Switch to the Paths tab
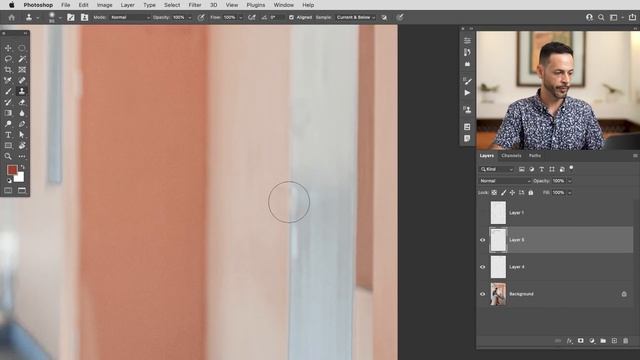The height and width of the screenshot is (360, 640). coord(535,156)
